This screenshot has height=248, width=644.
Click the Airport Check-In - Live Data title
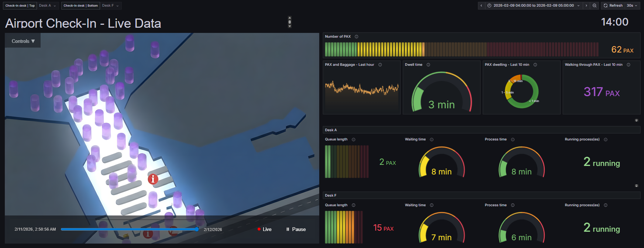coord(83,23)
